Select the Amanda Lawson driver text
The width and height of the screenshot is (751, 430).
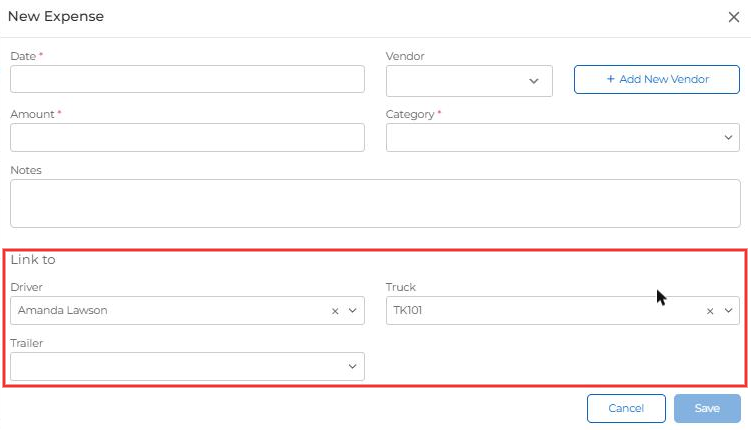coord(63,310)
